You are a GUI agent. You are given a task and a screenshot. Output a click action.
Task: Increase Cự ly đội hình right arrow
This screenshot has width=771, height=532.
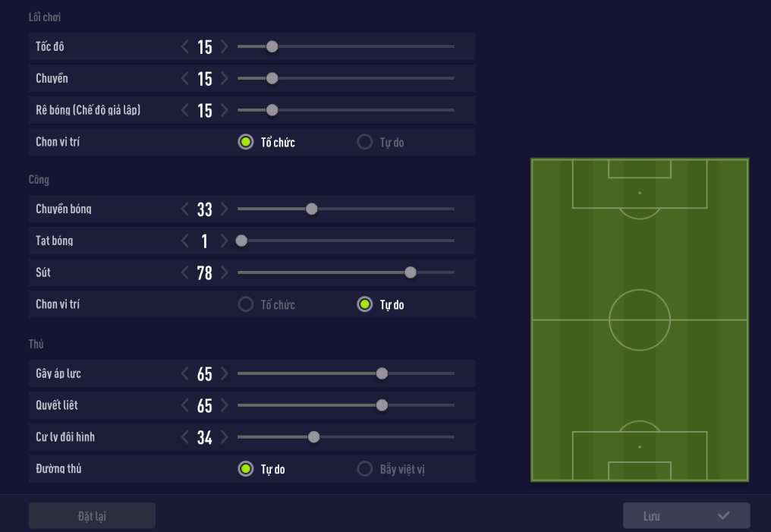click(x=224, y=438)
